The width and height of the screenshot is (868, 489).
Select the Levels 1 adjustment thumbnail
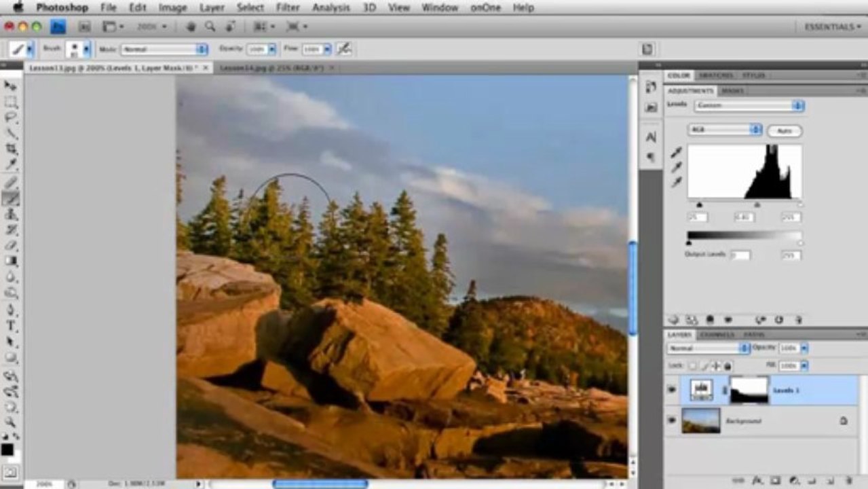[702, 390]
